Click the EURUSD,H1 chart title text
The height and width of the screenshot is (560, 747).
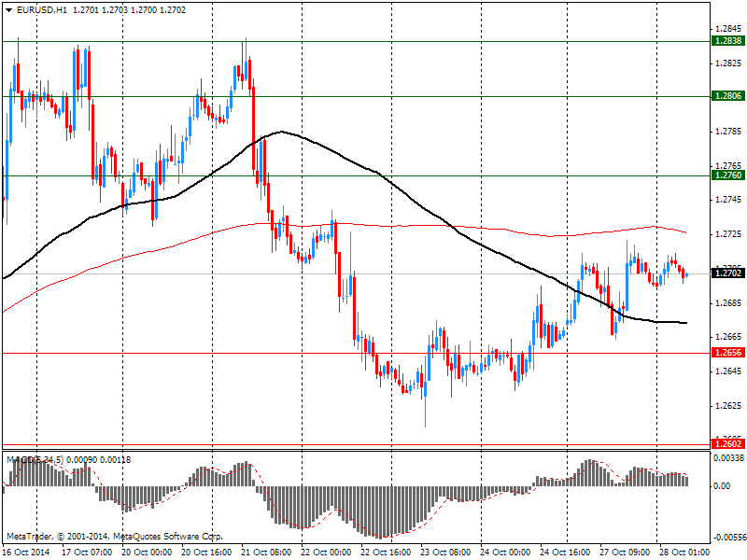[41, 10]
